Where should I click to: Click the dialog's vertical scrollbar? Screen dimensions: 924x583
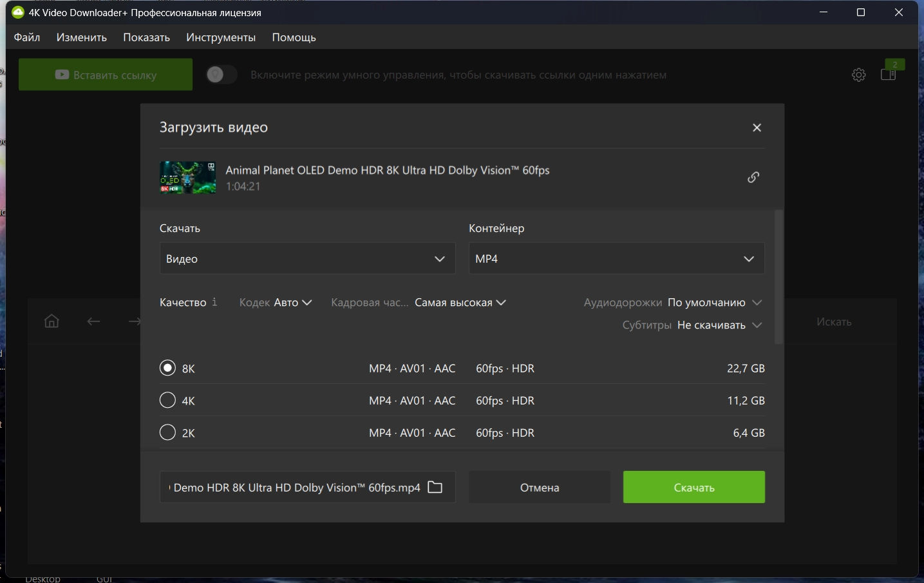coord(779,277)
